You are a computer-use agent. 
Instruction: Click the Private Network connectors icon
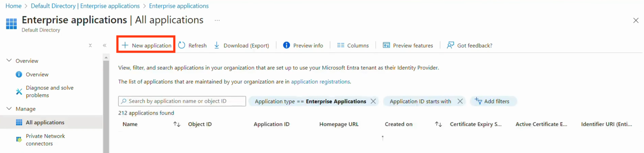click(19, 139)
